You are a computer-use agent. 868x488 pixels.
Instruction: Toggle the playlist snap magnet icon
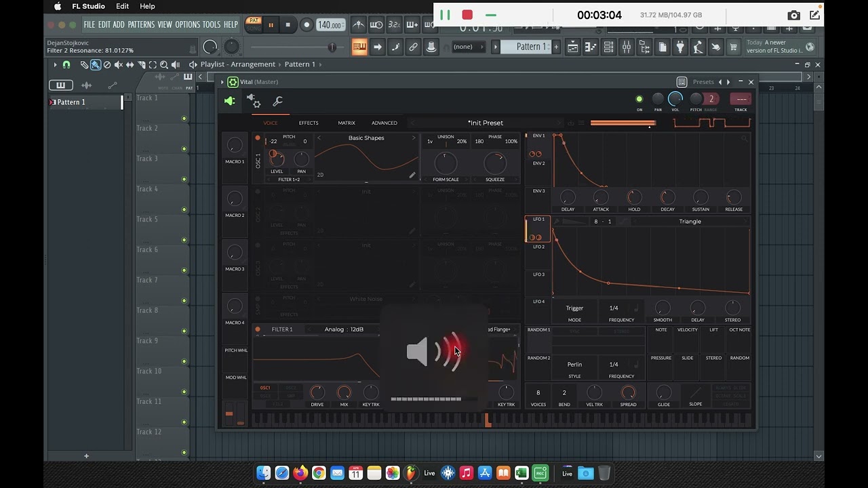pyautogui.click(x=66, y=64)
